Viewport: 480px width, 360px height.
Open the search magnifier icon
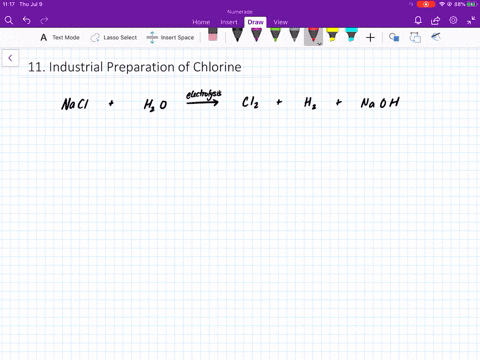[x=9, y=21]
